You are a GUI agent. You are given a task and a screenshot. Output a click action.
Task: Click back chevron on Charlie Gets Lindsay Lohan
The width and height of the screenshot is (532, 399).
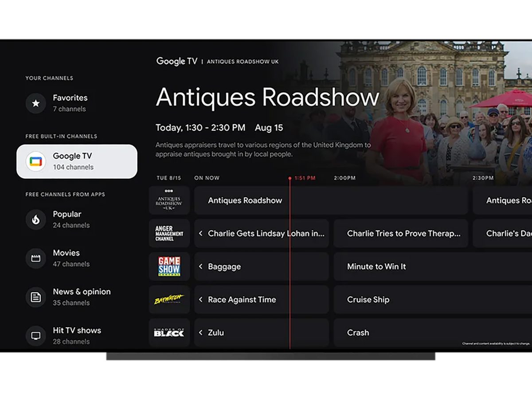pos(200,233)
